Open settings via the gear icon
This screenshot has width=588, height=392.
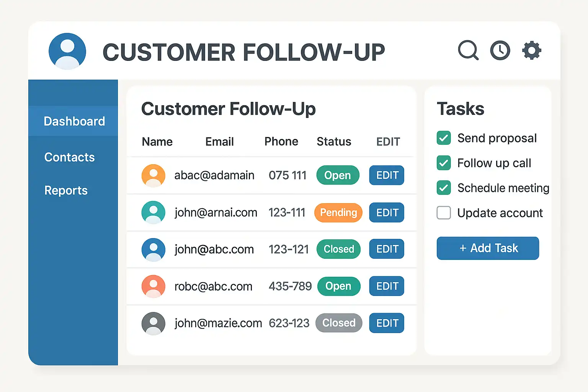click(532, 50)
